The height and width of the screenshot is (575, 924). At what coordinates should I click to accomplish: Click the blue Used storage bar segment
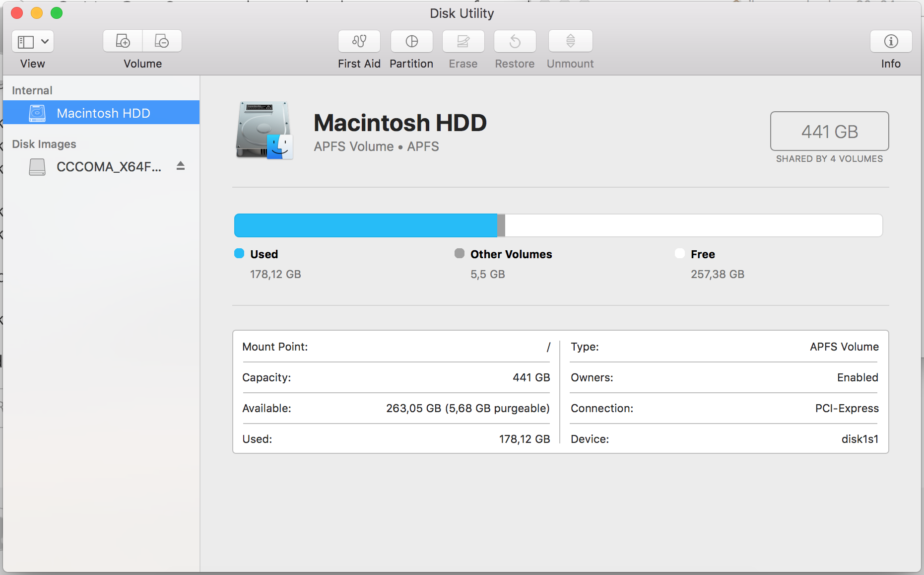(366, 225)
